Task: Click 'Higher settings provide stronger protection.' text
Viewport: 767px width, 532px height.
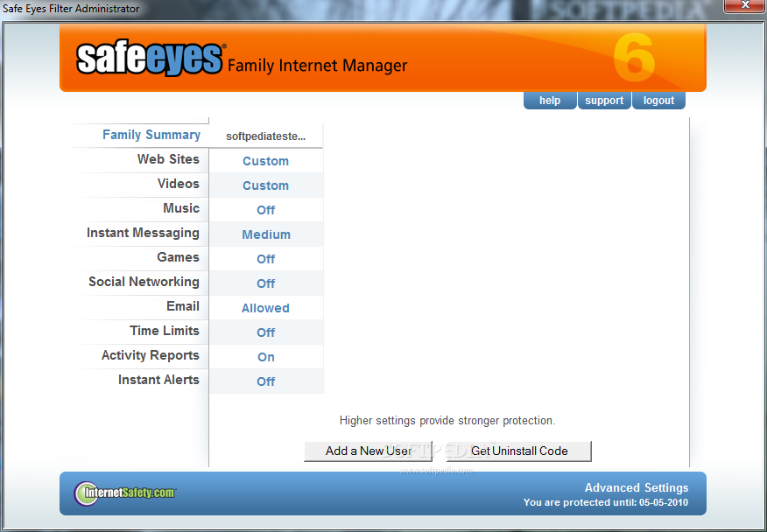Action: (447, 421)
